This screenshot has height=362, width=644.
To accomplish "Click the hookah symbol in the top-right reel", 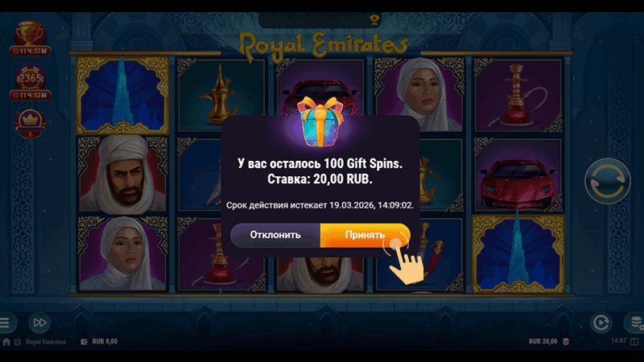I will 518,95.
